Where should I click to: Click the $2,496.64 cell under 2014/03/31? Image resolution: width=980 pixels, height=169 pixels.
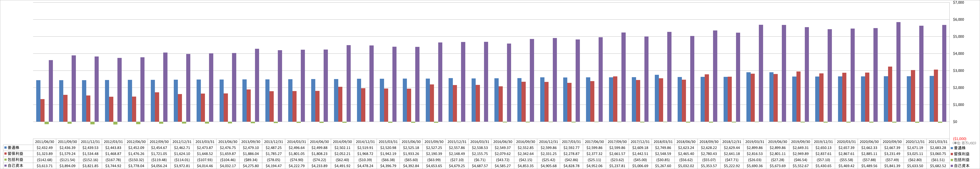click(297, 148)
